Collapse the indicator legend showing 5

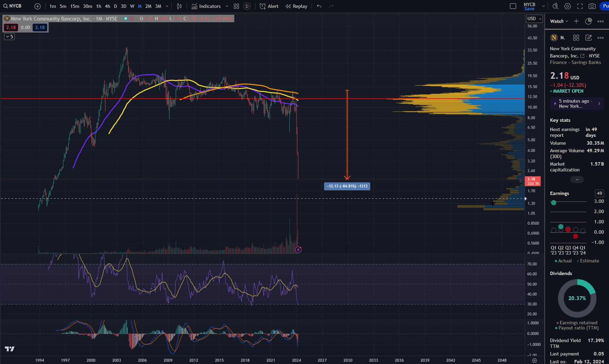pyautogui.click(x=9, y=37)
